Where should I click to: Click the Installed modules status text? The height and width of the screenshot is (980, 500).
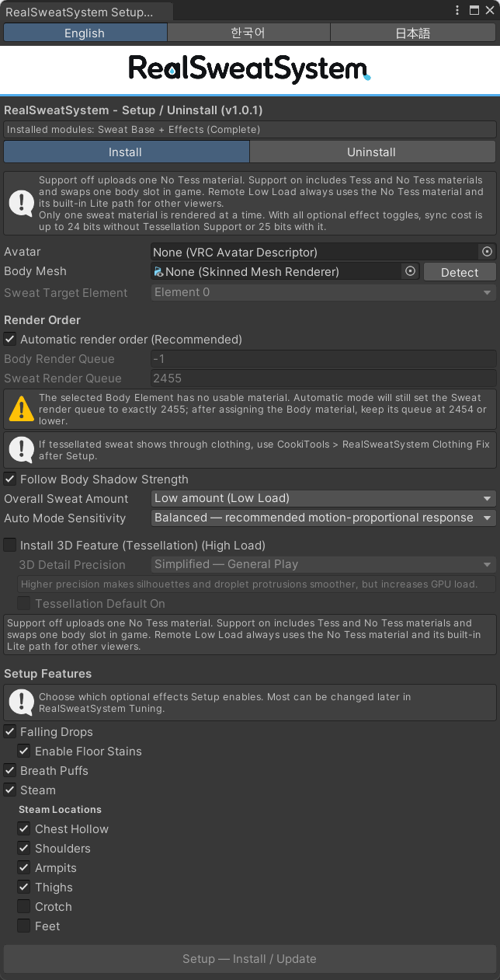click(x=134, y=130)
